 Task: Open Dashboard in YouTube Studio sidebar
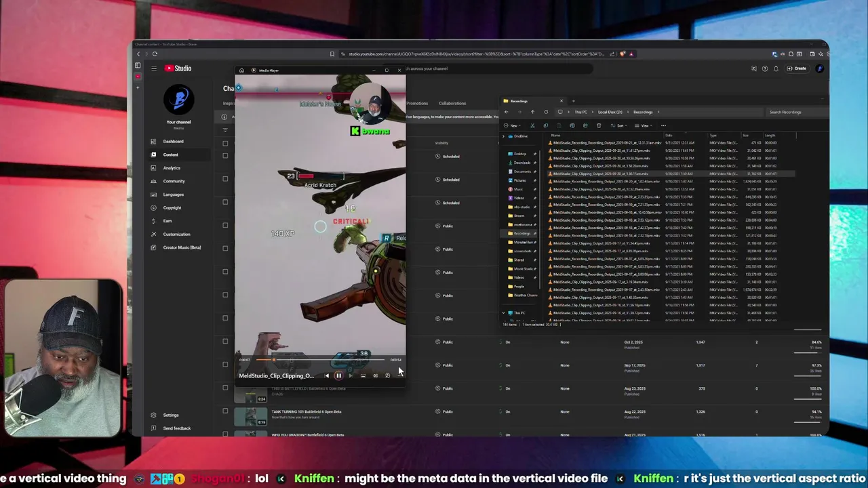click(173, 142)
